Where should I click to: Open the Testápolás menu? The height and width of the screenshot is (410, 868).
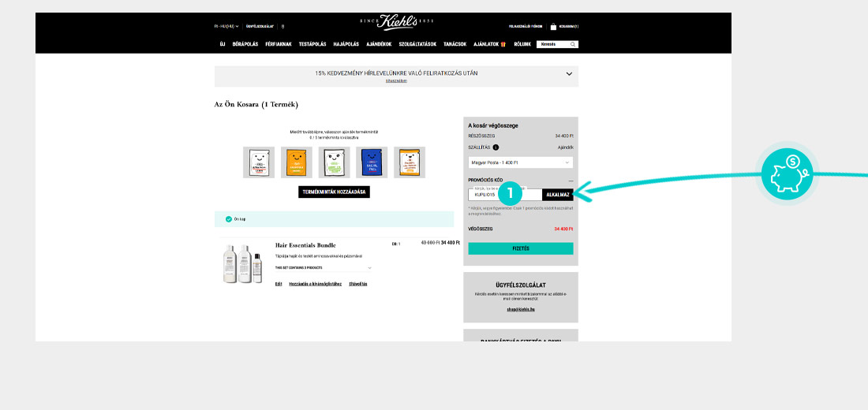[x=312, y=44]
